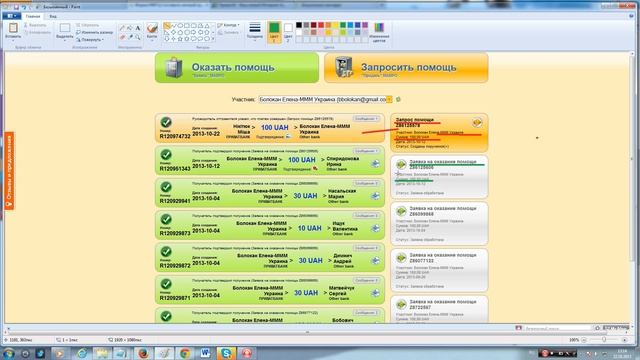
Task: Click green checkmark on row R120929872
Action: coord(166,251)
